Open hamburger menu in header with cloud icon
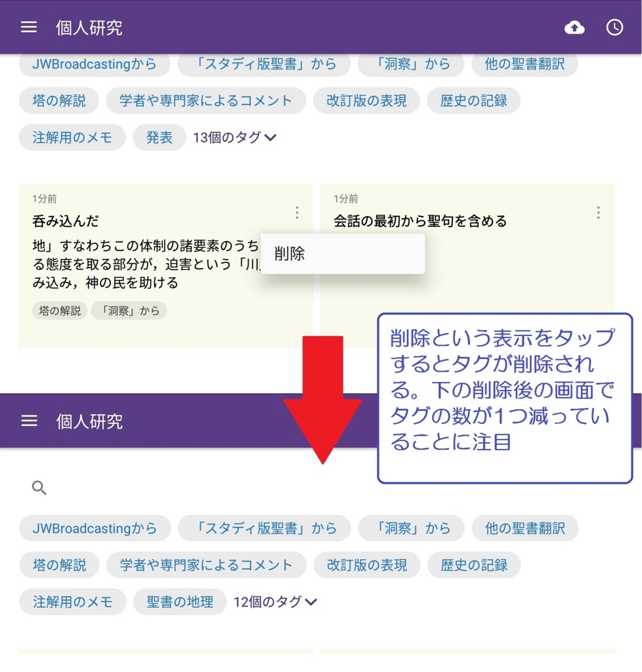 coord(29,28)
